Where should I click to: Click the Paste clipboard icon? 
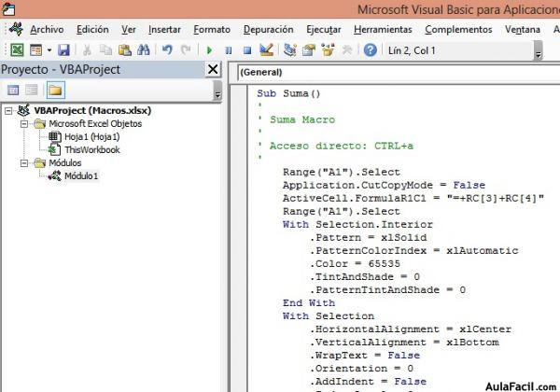[x=125, y=50]
